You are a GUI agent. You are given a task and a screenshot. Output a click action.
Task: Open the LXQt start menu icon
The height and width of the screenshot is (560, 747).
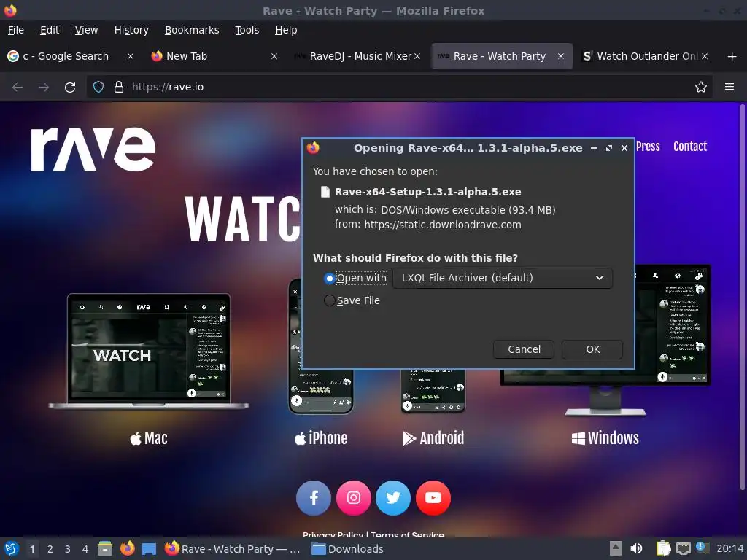point(12,548)
